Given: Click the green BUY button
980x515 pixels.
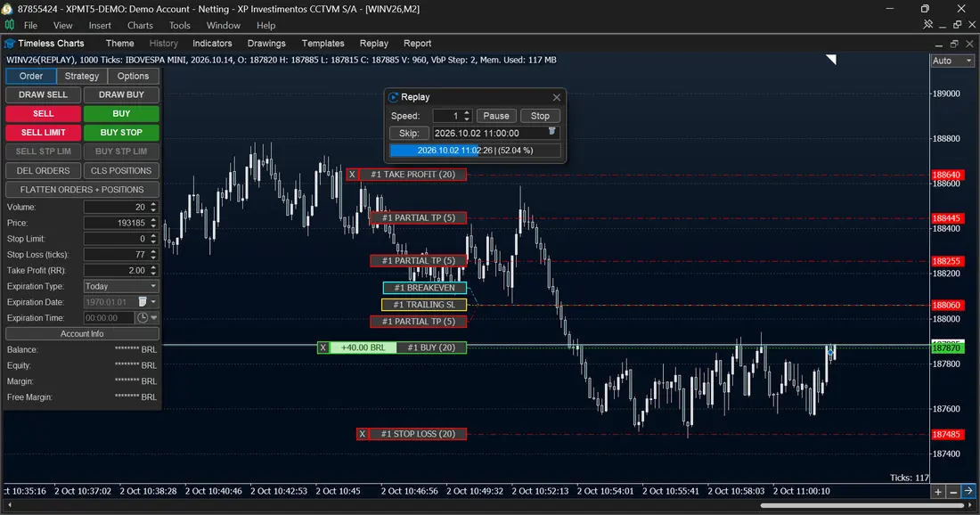Looking at the screenshot, I should [121, 113].
